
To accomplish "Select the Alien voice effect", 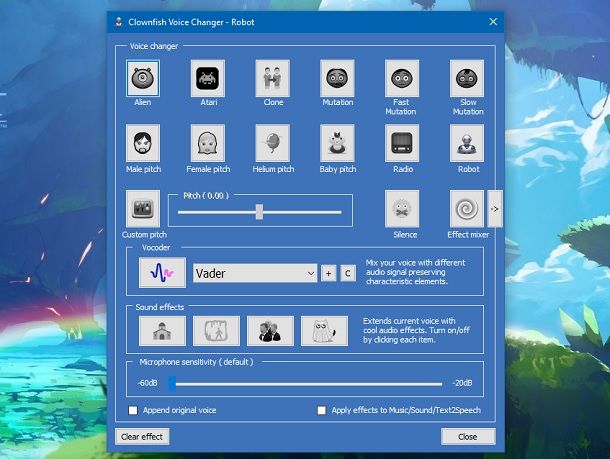I will pyautogui.click(x=143, y=78).
